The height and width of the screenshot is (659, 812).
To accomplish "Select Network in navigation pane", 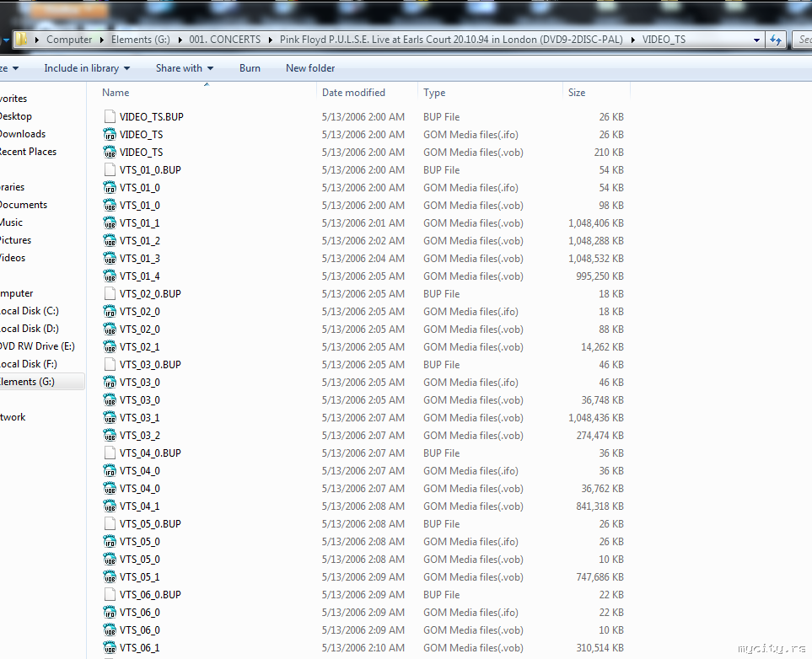I will click(13, 417).
